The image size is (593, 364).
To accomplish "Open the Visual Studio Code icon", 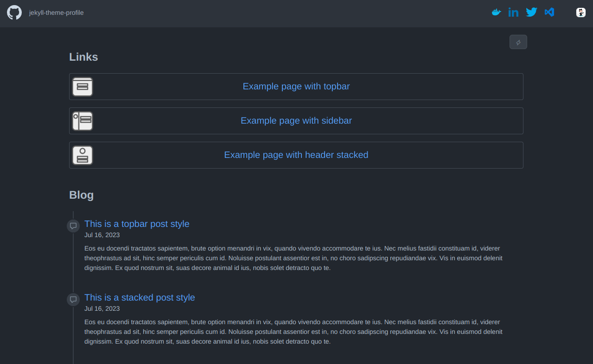I will (549, 13).
